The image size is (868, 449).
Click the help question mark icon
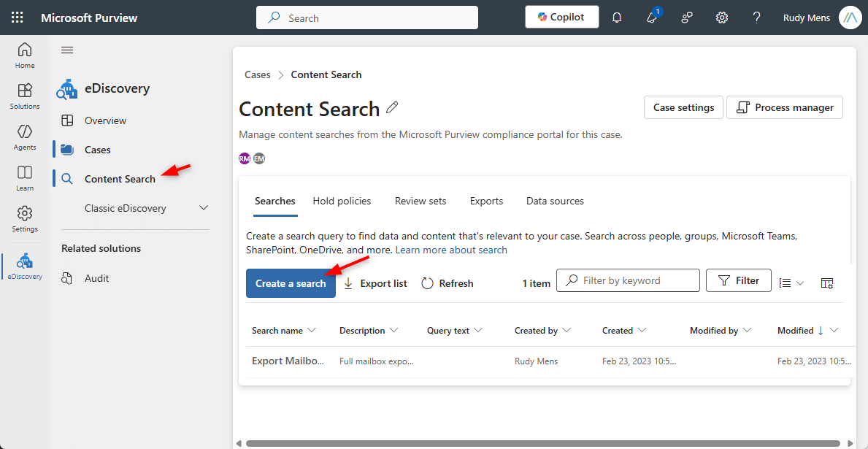(757, 18)
